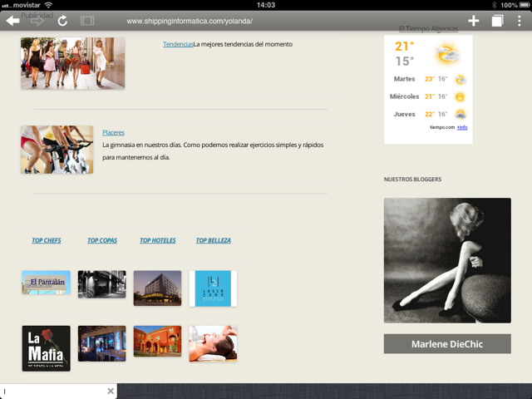Add a new tab with plus icon
Screen dimensions: 532x399
474,21
